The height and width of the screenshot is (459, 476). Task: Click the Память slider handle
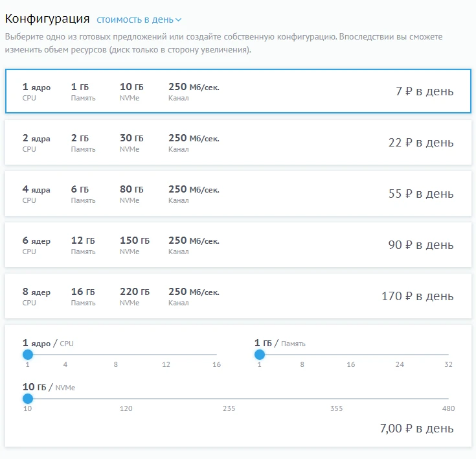(x=260, y=355)
